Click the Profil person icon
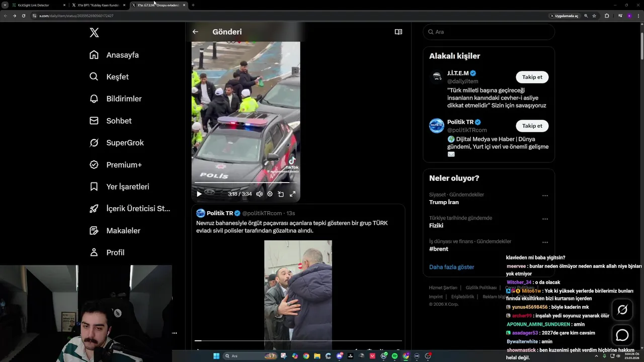The width and height of the screenshot is (644, 362). pos(94,252)
